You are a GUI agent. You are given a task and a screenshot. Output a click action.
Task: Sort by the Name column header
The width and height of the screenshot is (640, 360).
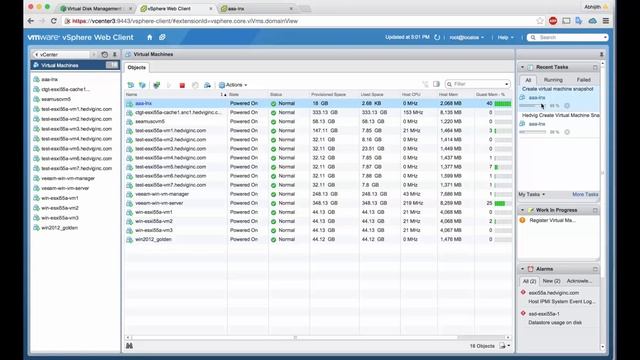(x=176, y=94)
